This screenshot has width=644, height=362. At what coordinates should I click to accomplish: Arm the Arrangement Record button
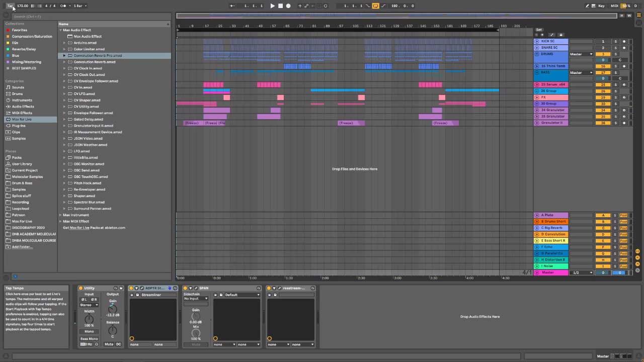click(x=288, y=6)
